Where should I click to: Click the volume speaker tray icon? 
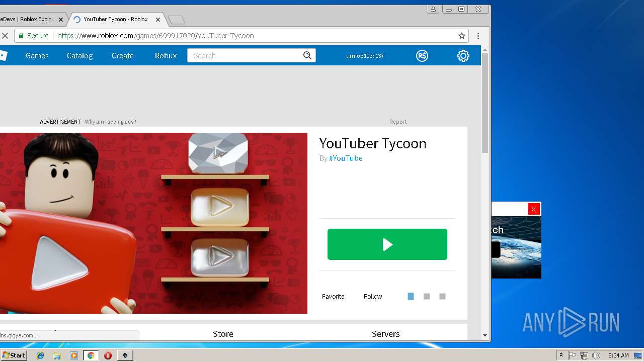pyautogui.click(x=596, y=355)
